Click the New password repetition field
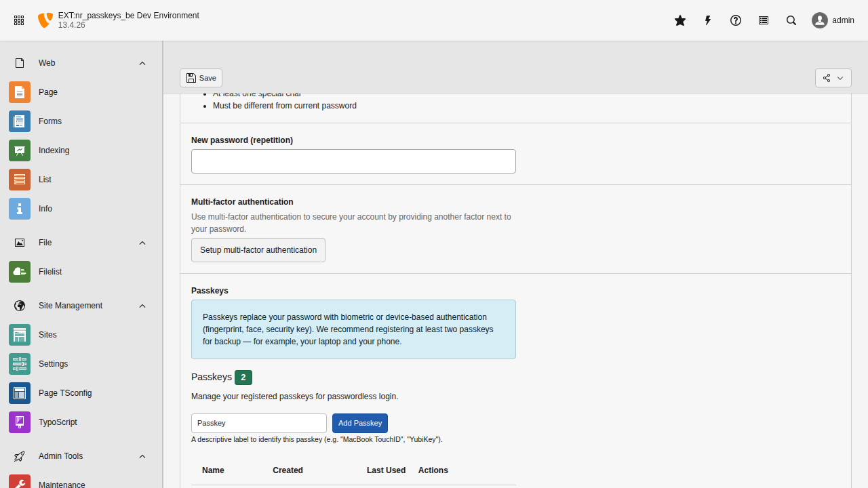Screen dimensions: 868x488 353,161
